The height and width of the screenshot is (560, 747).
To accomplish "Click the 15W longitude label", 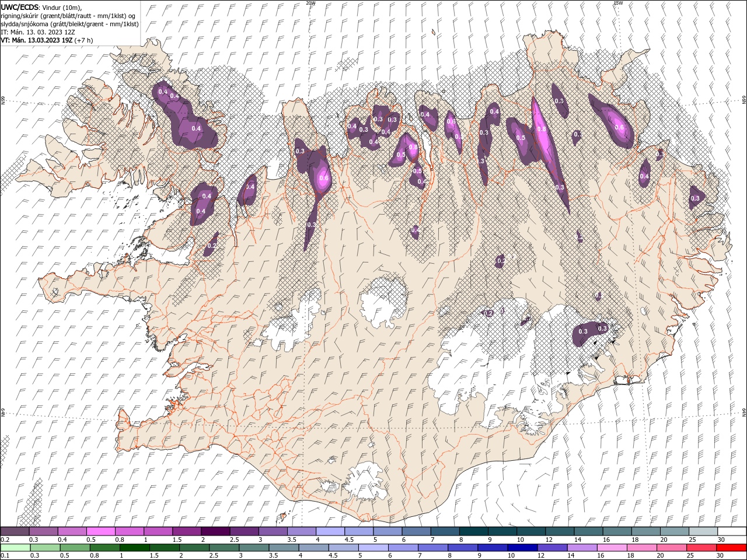I will [x=618, y=3].
